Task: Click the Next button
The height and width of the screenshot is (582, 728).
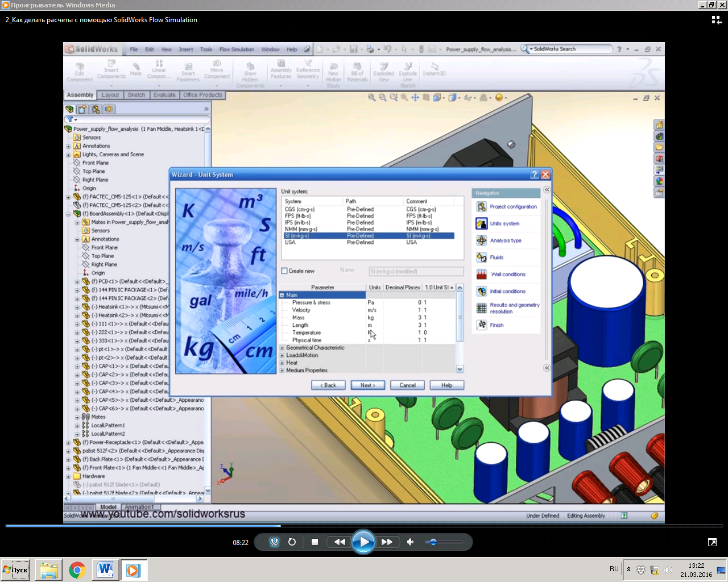Action: 367,385
